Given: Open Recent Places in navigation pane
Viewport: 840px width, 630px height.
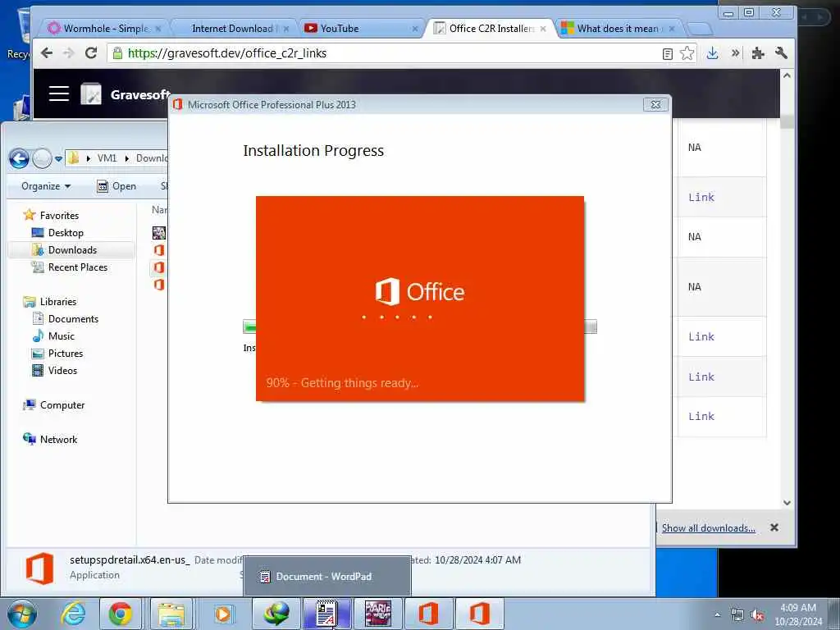Looking at the screenshot, I should [x=78, y=267].
